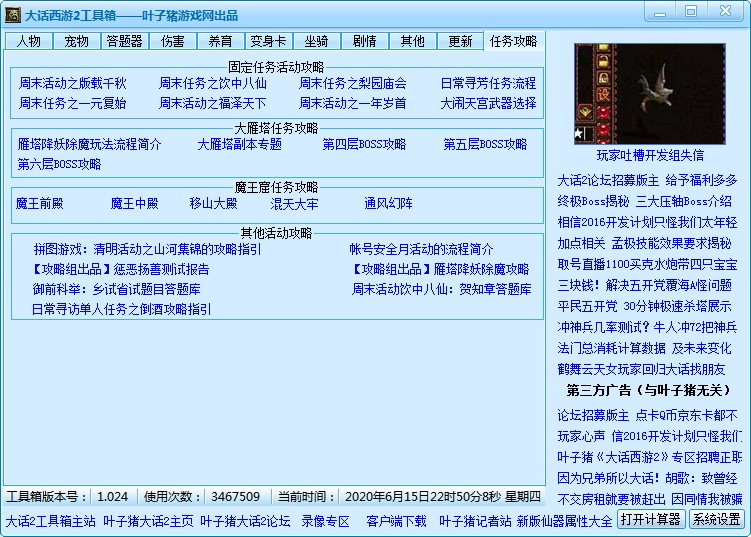This screenshot has height=537, width=751.
Task: Click the 打开计算器 button
Action: click(650, 519)
